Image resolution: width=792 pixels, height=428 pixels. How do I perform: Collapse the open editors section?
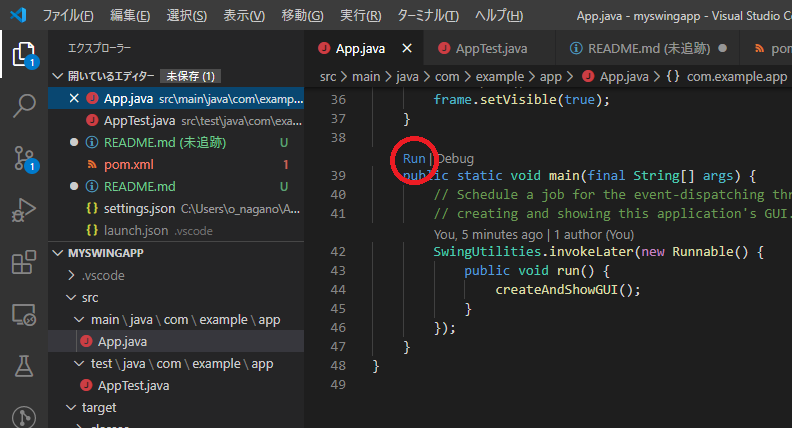(x=58, y=76)
